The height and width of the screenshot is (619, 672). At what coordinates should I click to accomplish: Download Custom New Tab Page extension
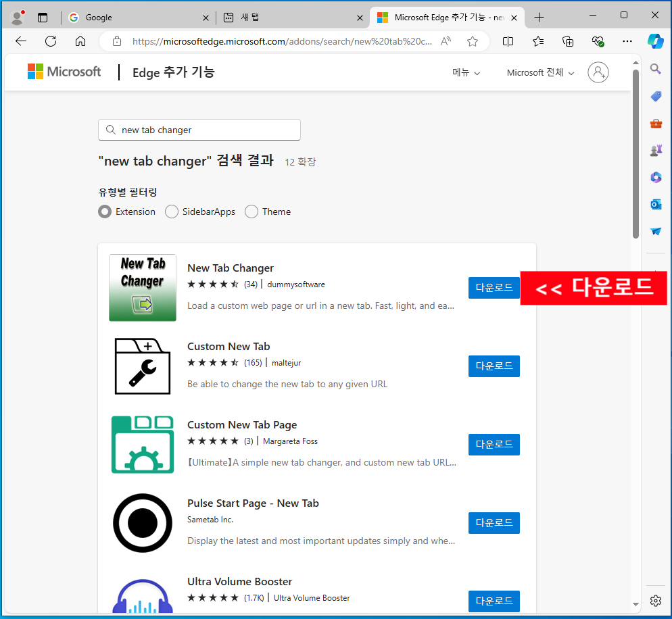[x=494, y=445]
